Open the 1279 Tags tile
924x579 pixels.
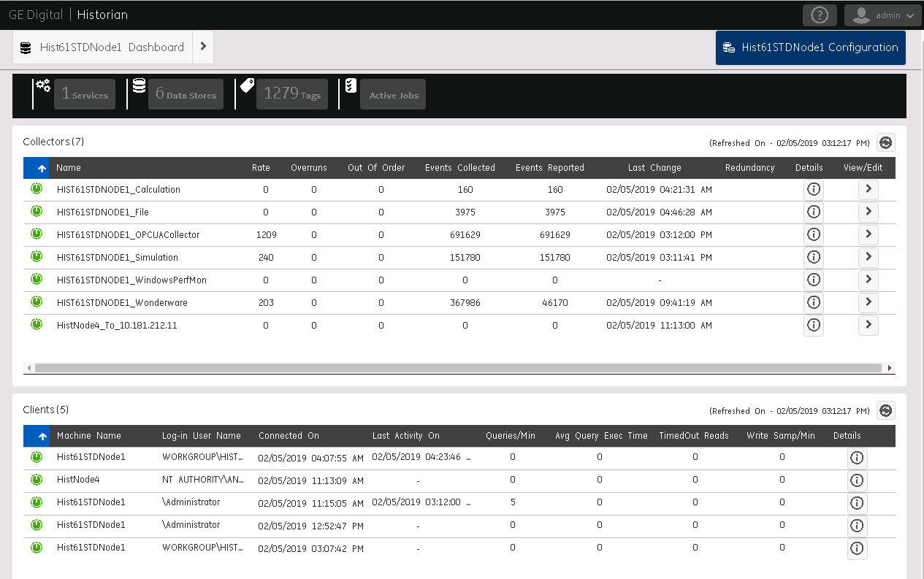291,95
